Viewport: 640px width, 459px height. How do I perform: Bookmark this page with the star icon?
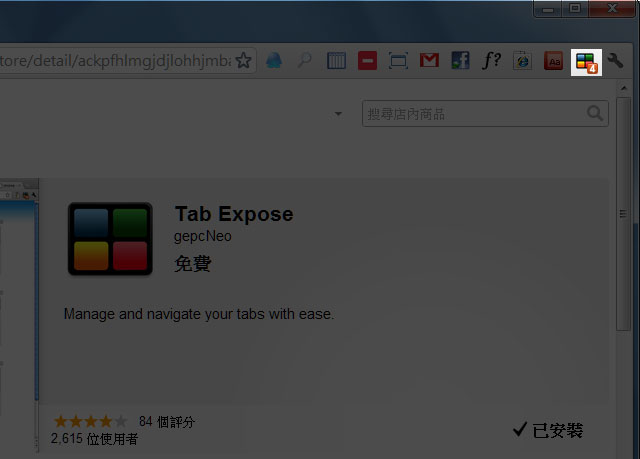[x=244, y=61]
